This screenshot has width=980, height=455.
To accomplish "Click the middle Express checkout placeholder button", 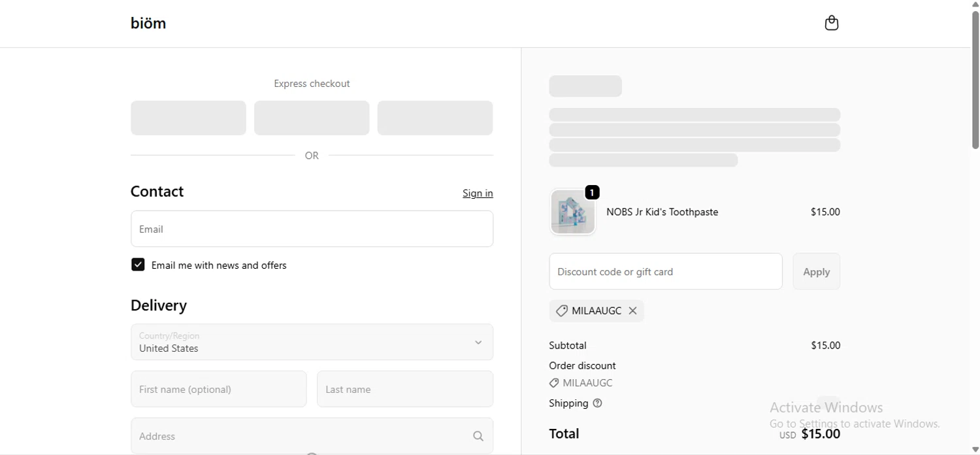I will click(x=312, y=118).
